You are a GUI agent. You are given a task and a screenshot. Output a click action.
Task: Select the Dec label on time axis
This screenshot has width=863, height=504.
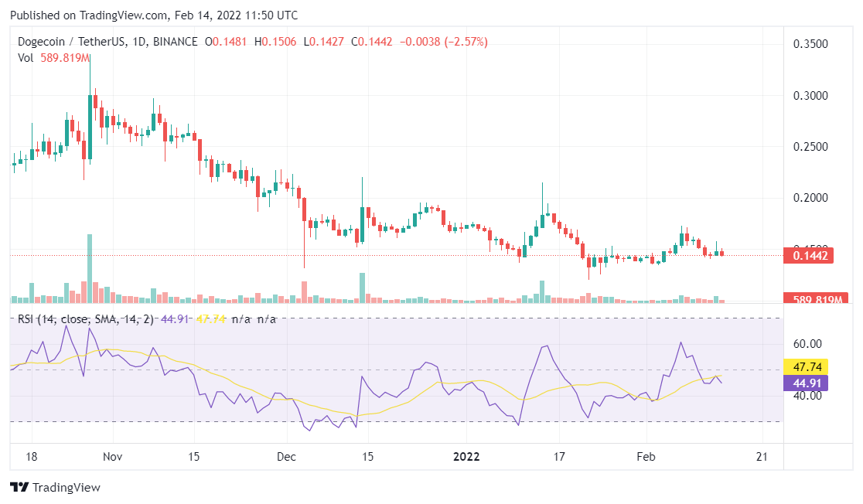pyautogui.click(x=286, y=456)
